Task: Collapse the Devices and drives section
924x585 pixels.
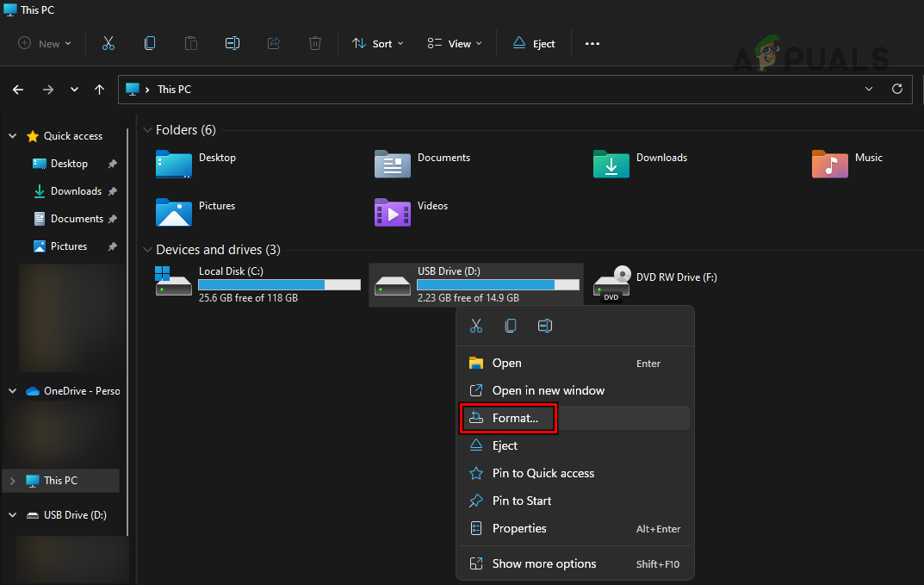Action: click(x=147, y=250)
